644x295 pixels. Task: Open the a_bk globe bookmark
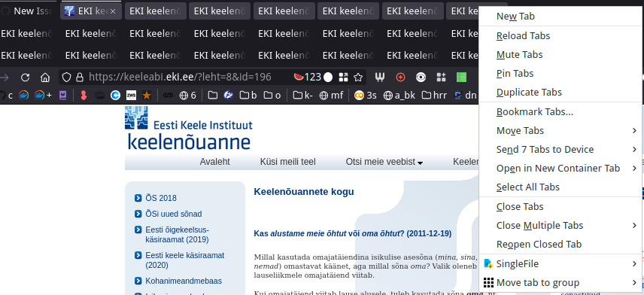399,96
